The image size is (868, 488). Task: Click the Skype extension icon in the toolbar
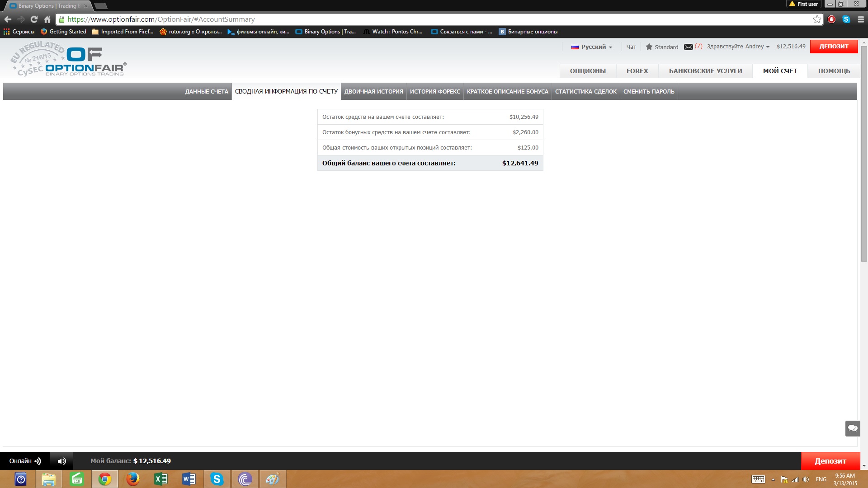846,19
